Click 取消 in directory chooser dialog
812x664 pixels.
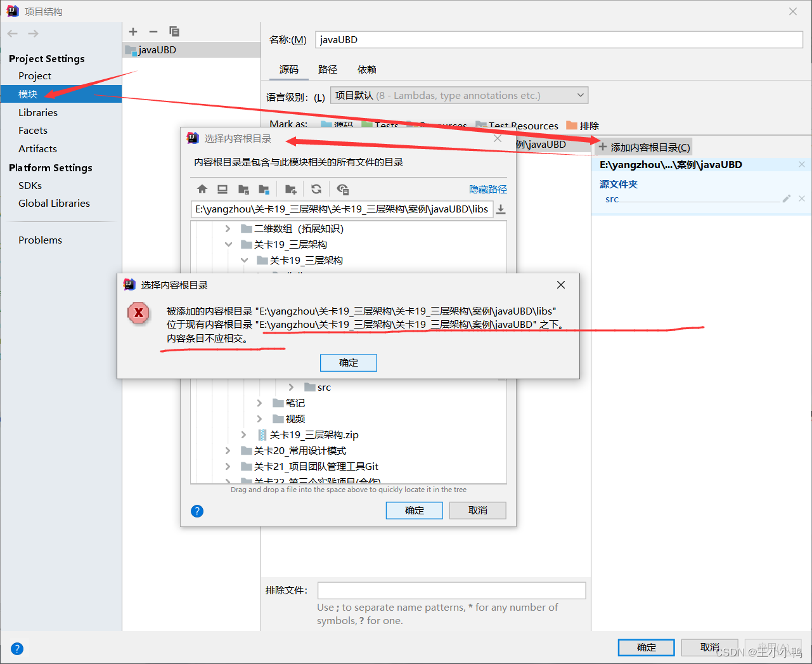tap(478, 511)
